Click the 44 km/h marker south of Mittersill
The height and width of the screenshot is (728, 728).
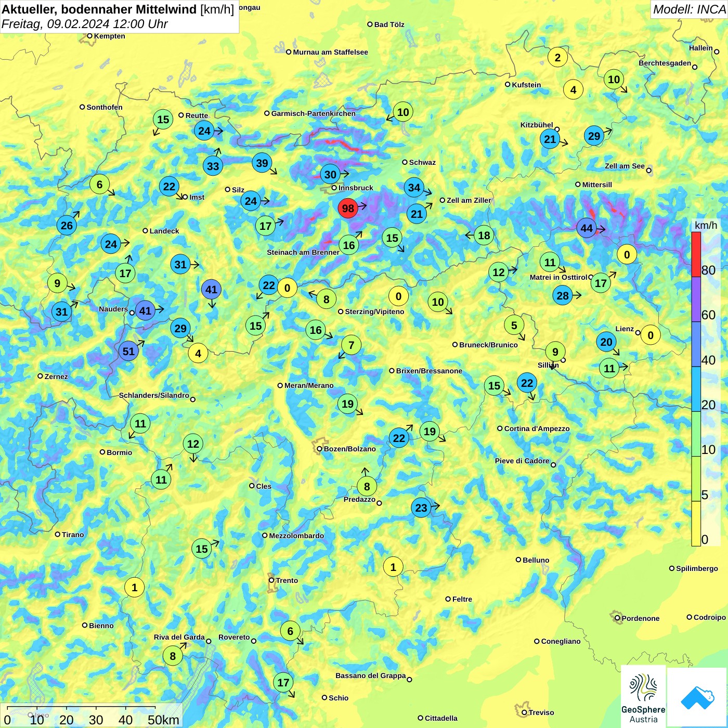point(587,228)
